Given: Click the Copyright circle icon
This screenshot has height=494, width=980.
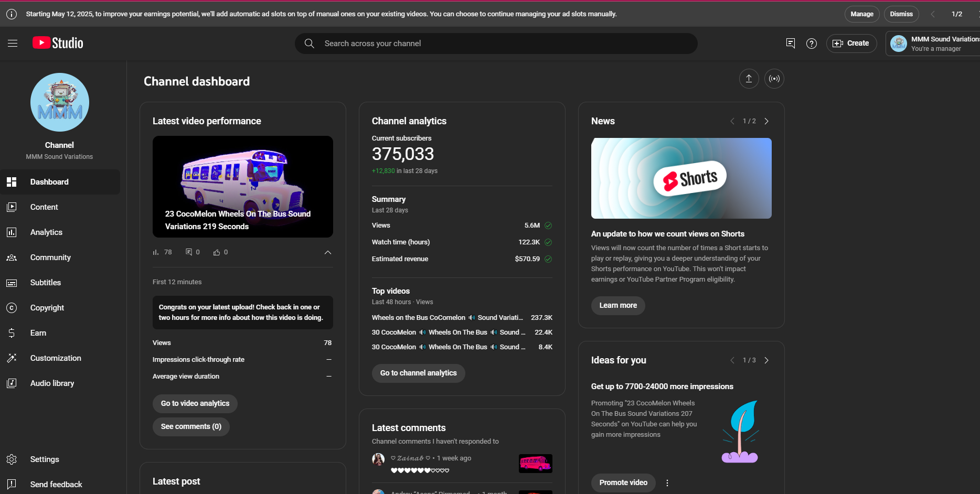Looking at the screenshot, I should [12, 308].
